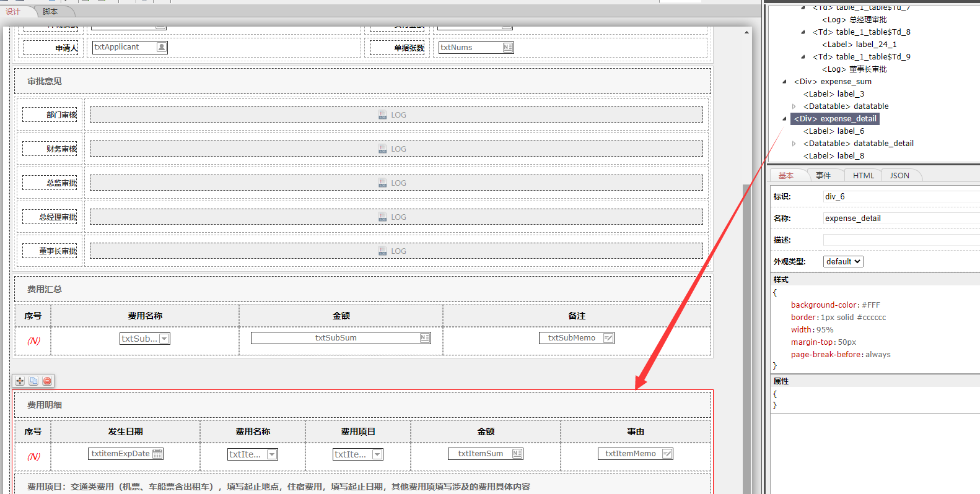Open the 事件 properties tab

pyautogui.click(x=823, y=176)
